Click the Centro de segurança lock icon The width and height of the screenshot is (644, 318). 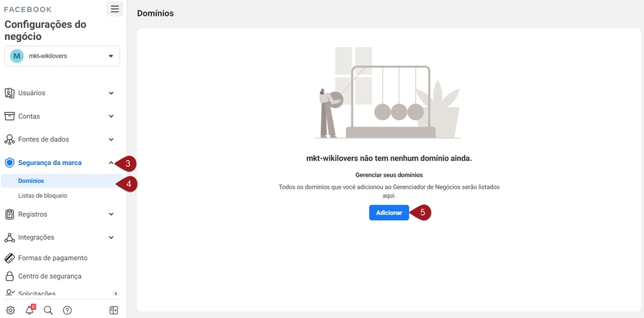(10, 277)
